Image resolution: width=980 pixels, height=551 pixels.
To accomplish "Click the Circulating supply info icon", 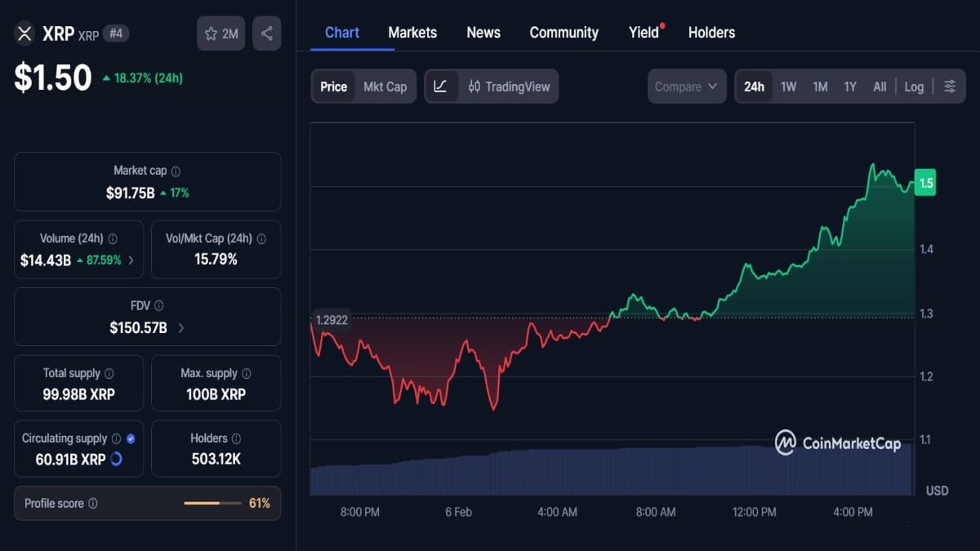I will [x=116, y=439].
